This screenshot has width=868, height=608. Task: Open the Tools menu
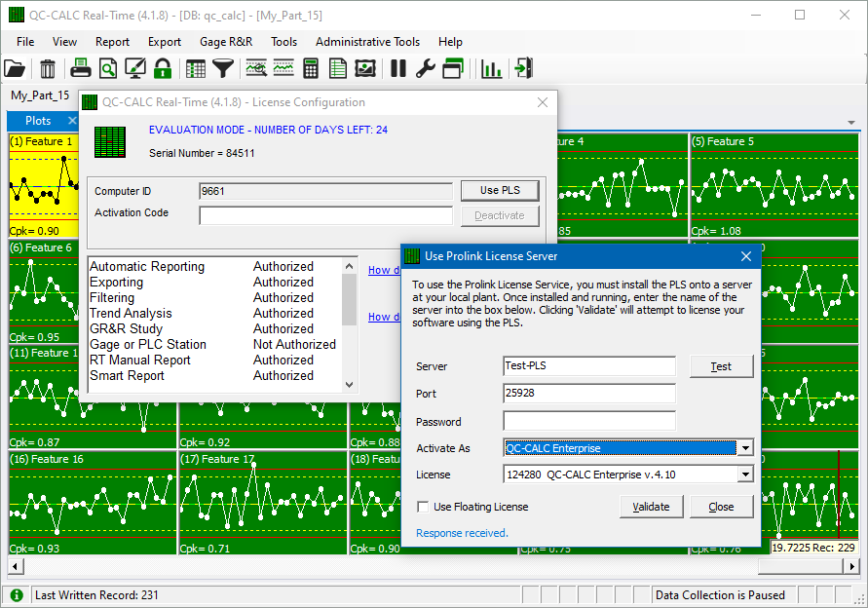click(284, 42)
